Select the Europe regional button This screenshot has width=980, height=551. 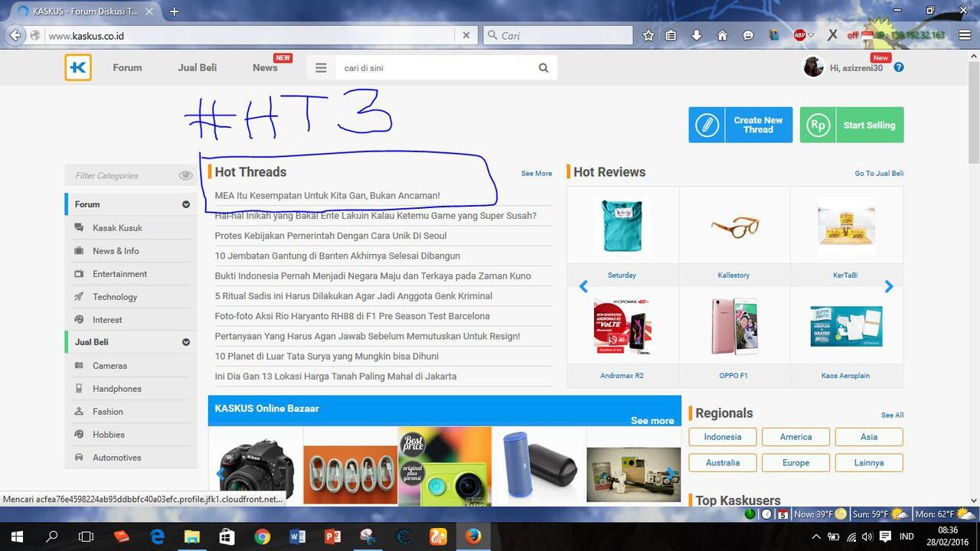(x=796, y=463)
